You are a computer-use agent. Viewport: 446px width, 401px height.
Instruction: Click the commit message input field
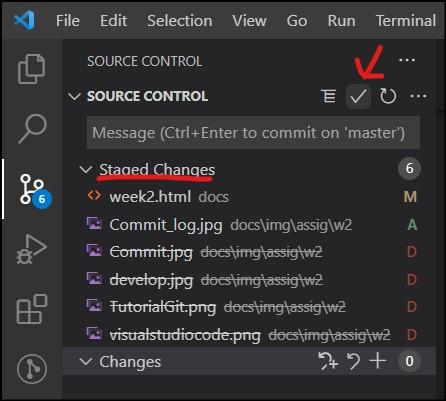pyautogui.click(x=253, y=133)
